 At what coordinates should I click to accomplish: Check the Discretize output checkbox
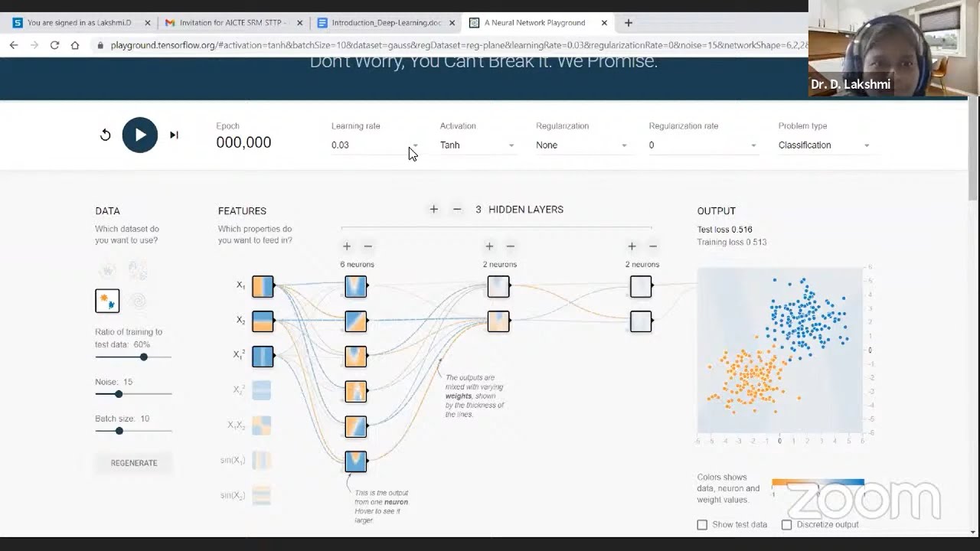[x=786, y=525]
